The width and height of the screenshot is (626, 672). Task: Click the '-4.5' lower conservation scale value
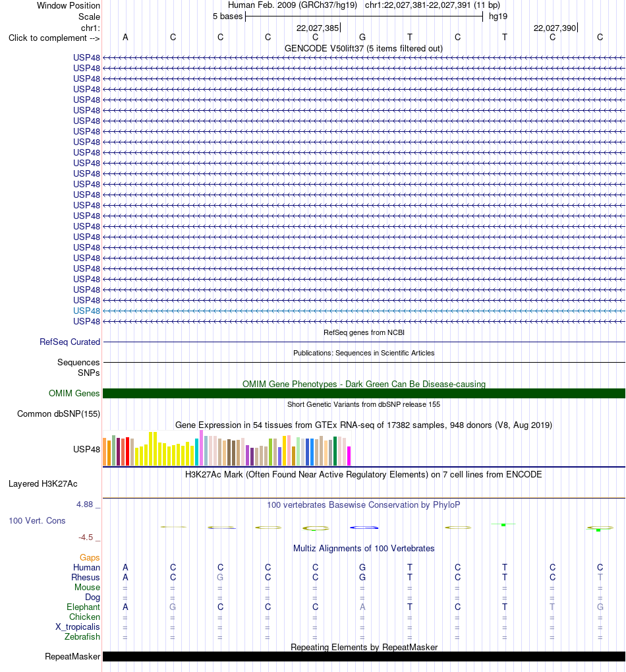[86, 537]
